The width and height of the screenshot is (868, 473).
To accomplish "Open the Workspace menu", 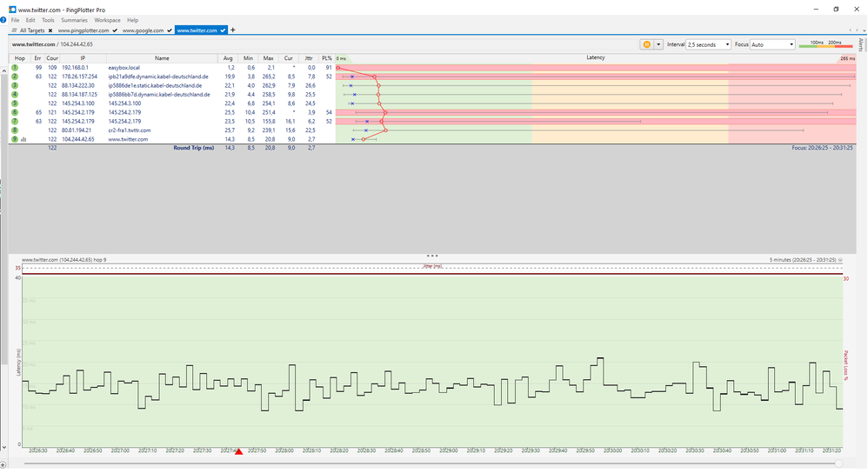I will click(107, 20).
